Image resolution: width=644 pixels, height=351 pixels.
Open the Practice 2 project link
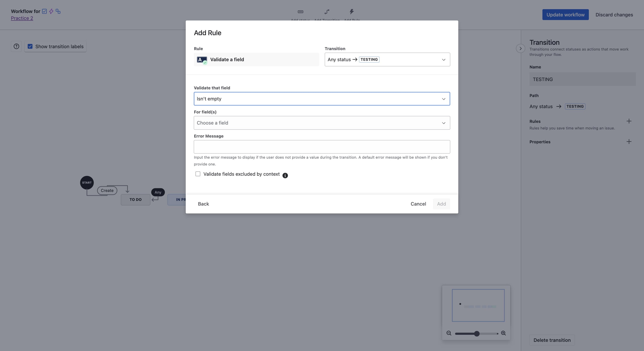click(x=22, y=18)
